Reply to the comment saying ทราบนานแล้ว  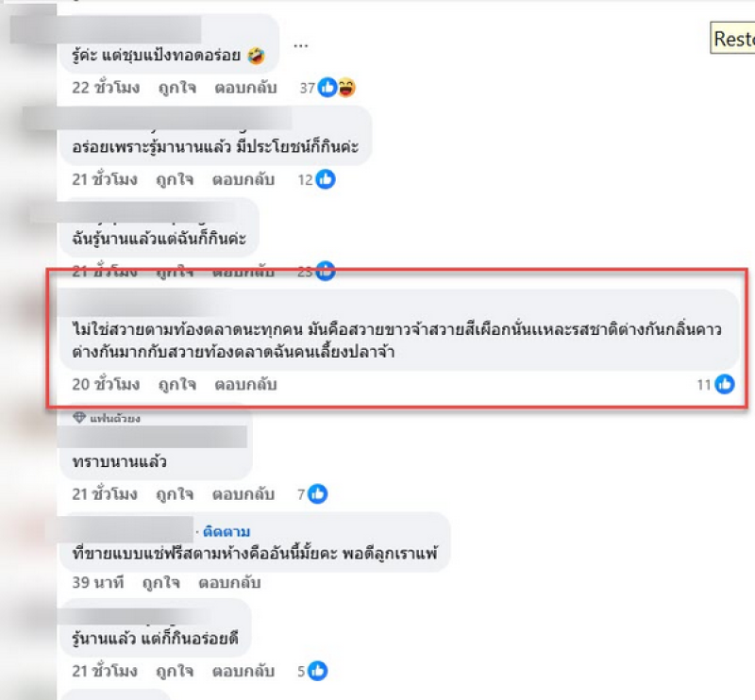coord(243,493)
